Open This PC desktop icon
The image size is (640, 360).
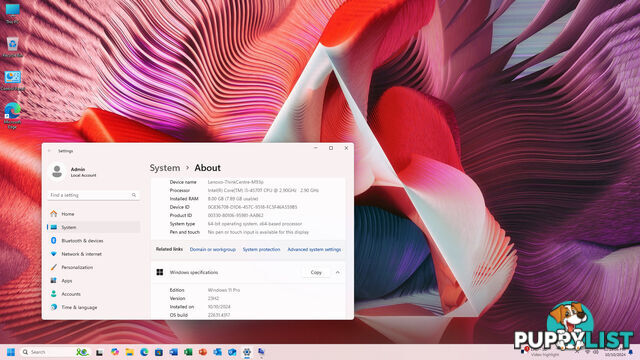coord(12,13)
